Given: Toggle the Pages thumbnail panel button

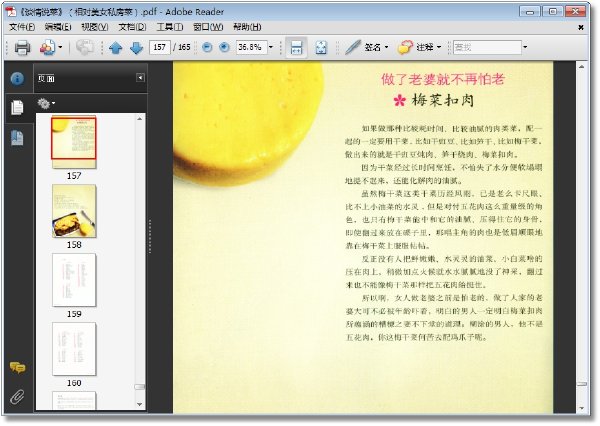Looking at the screenshot, I should 17,107.
